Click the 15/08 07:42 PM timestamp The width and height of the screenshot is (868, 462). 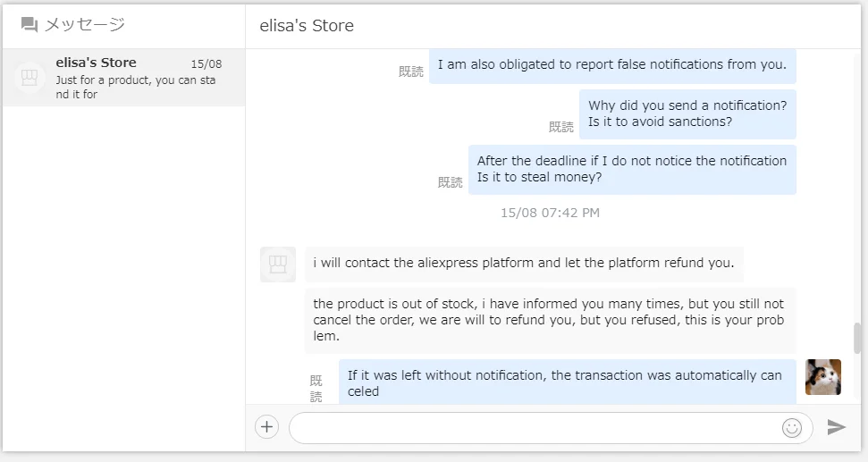(x=550, y=213)
